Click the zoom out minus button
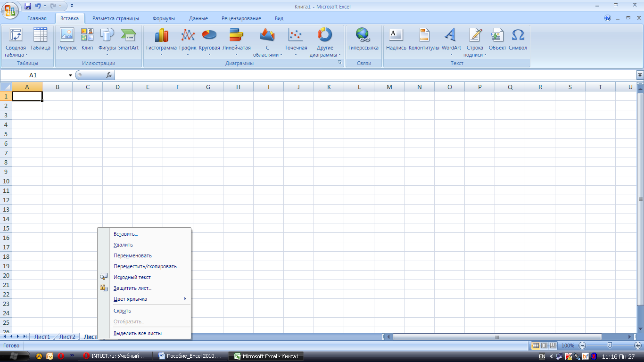Image resolution: width=644 pixels, height=362 pixels. point(582,346)
